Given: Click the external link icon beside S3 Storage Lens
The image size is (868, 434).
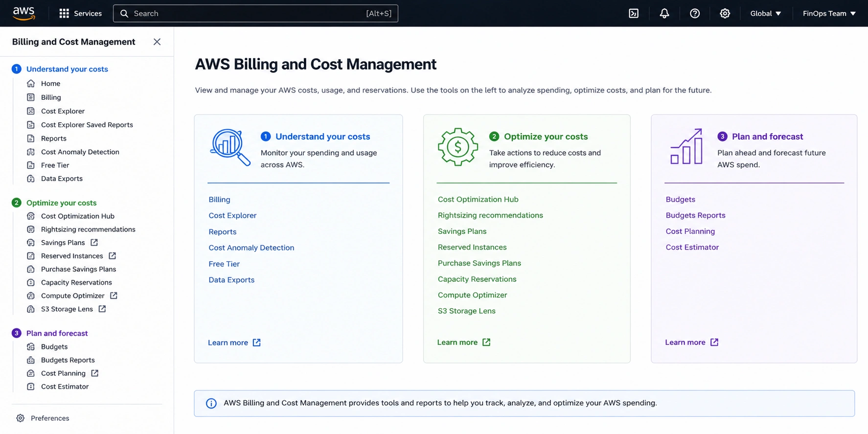Looking at the screenshot, I should [x=102, y=309].
